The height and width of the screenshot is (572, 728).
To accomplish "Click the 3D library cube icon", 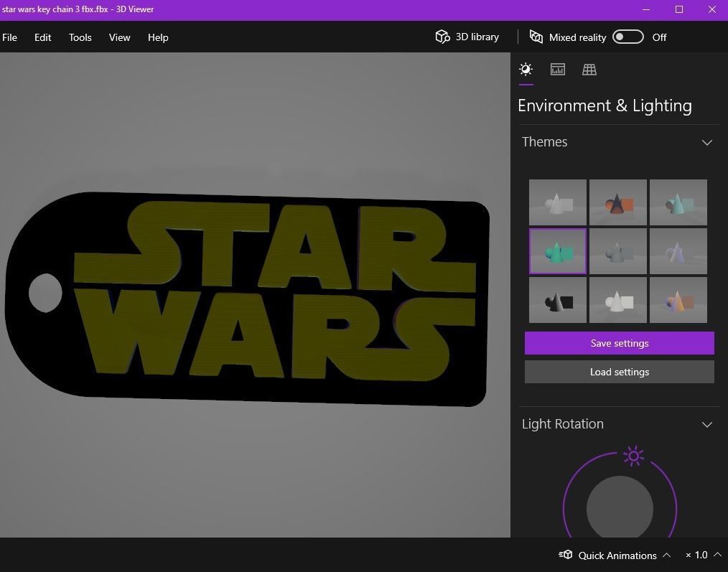I will [x=442, y=37].
